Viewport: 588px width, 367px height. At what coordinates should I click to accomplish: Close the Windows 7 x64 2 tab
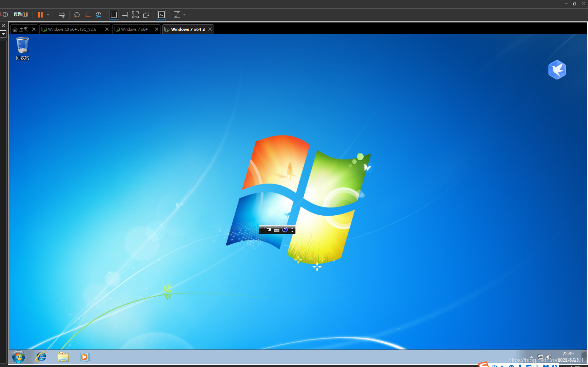coord(210,29)
